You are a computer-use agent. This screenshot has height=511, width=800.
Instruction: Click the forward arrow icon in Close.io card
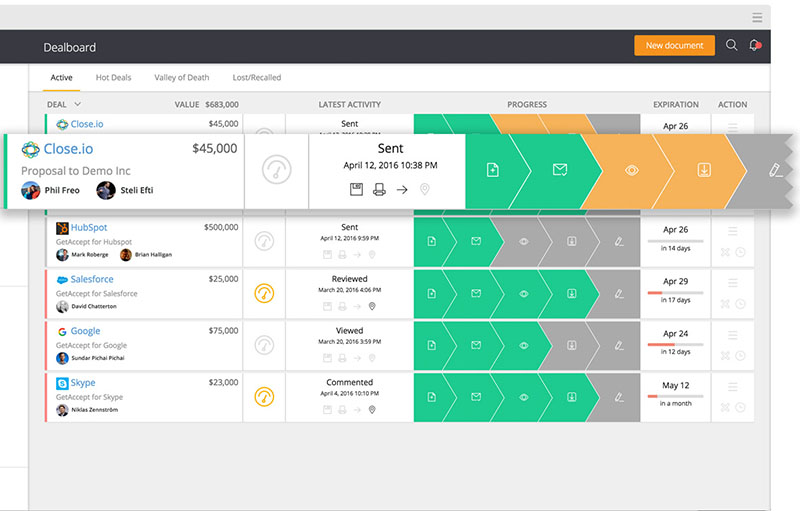coord(402,190)
